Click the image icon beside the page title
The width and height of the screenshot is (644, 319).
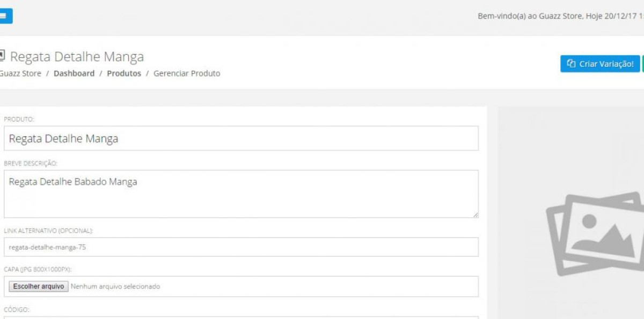[x=2, y=55]
